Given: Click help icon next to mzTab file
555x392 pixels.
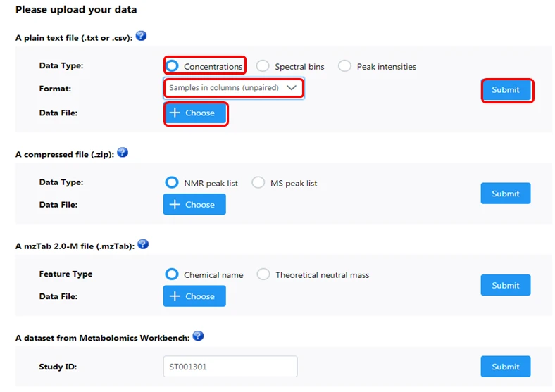Looking at the screenshot, I should pyautogui.click(x=143, y=244).
